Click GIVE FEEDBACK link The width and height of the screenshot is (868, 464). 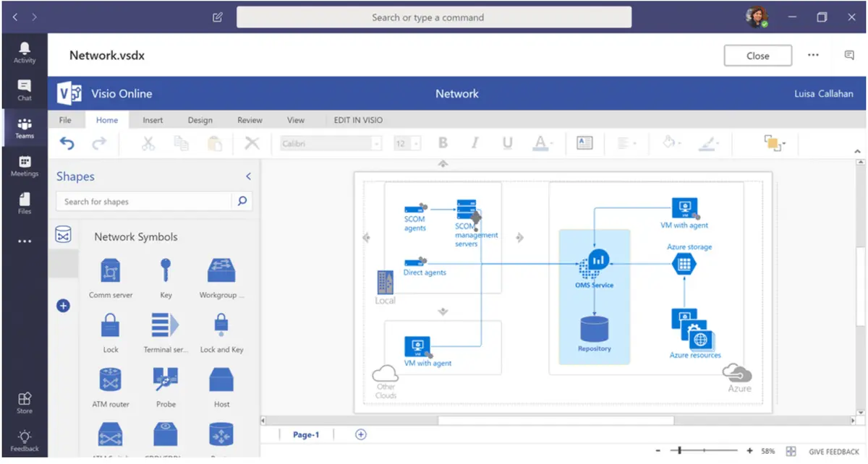[x=834, y=452]
